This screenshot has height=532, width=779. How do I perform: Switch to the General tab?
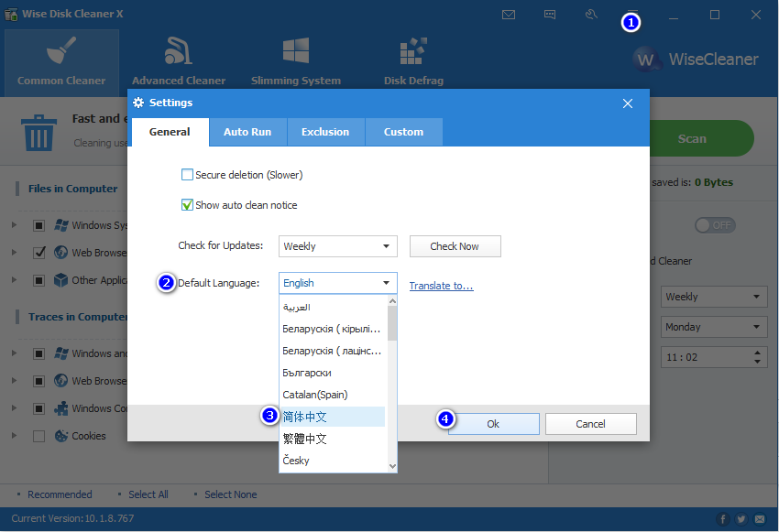click(170, 132)
